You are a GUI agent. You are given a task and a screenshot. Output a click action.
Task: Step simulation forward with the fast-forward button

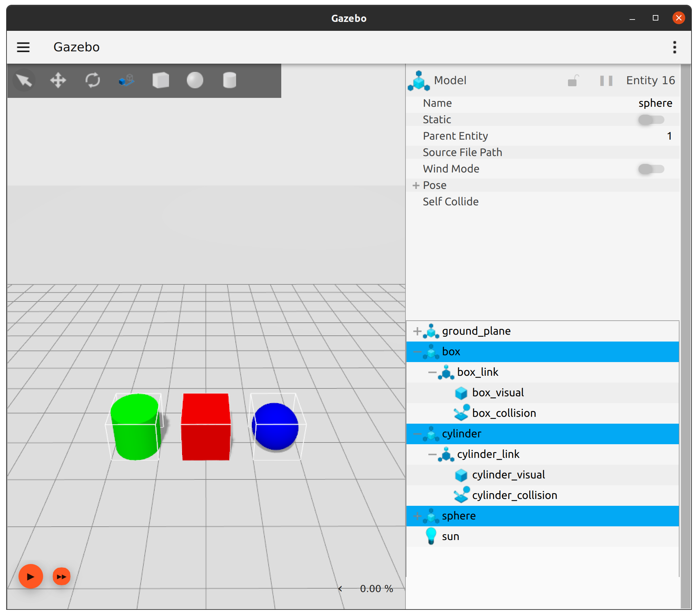(62, 577)
